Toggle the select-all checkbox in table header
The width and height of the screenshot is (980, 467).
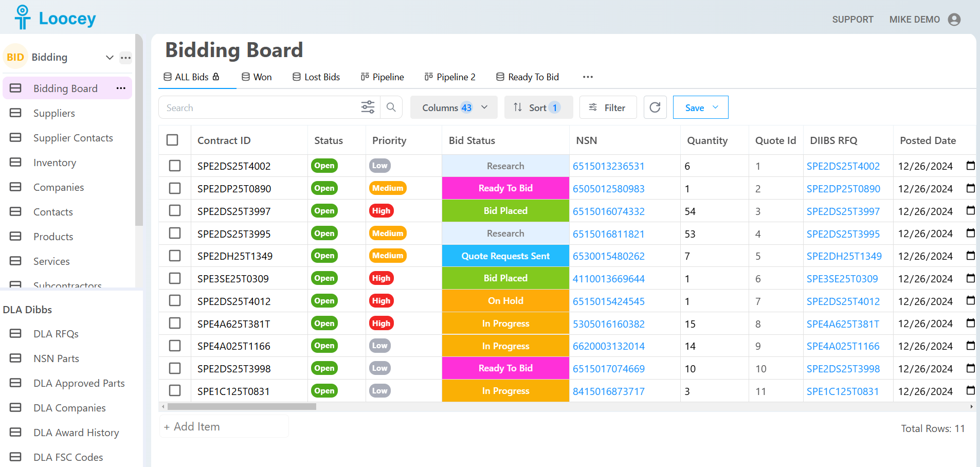[173, 140]
